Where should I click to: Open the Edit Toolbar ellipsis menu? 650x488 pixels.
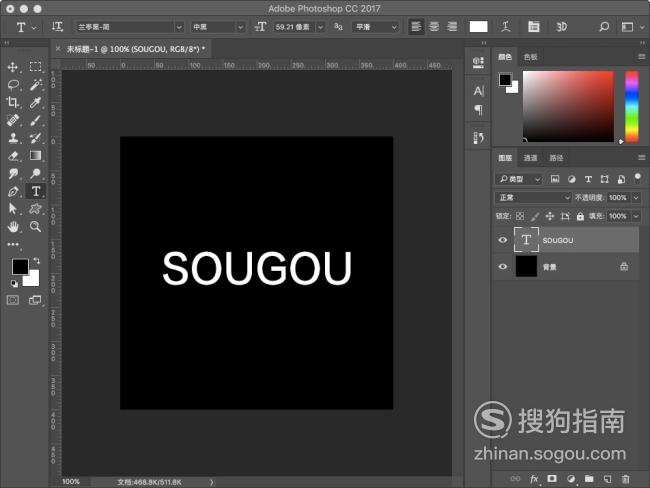pyautogui.click(x=13, y=244)
